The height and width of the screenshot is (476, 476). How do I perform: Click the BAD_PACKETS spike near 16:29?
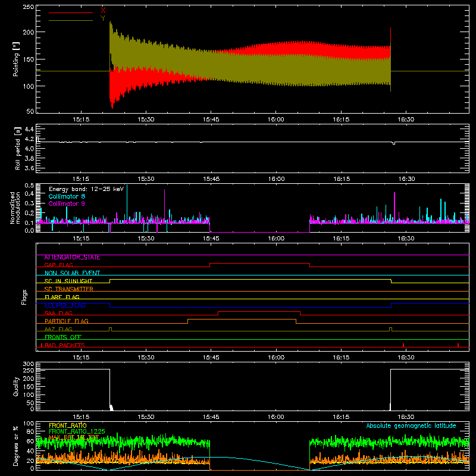click(403, 345)
